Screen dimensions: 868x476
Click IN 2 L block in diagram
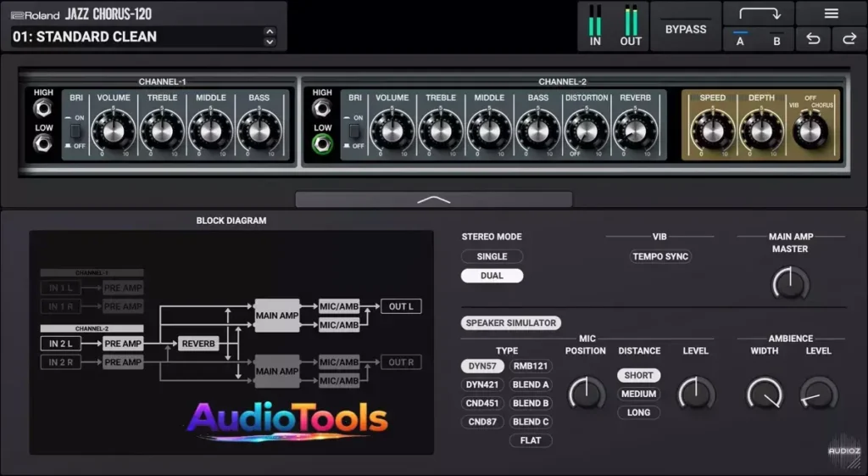(x=60, y=344)
